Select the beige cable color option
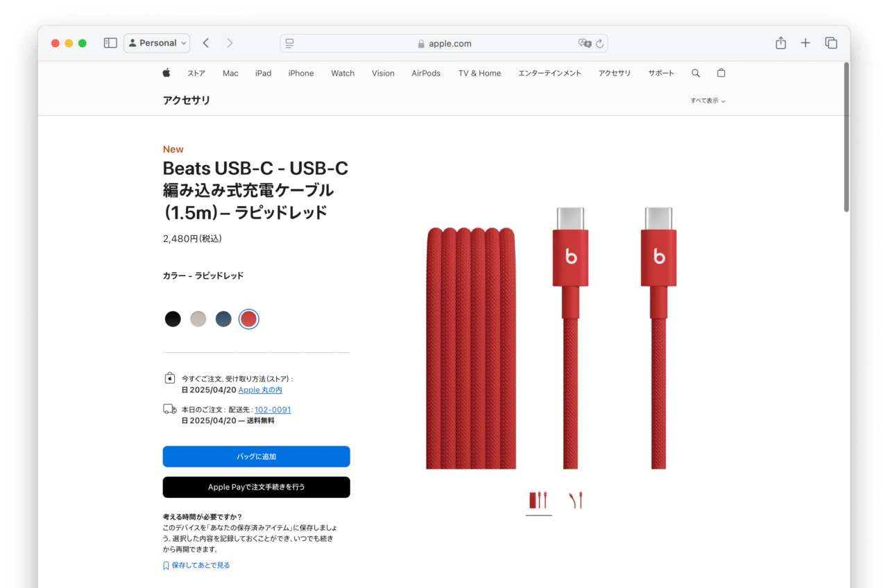The height and width of the screenshot is (588, 888). (x=198, y=319)
